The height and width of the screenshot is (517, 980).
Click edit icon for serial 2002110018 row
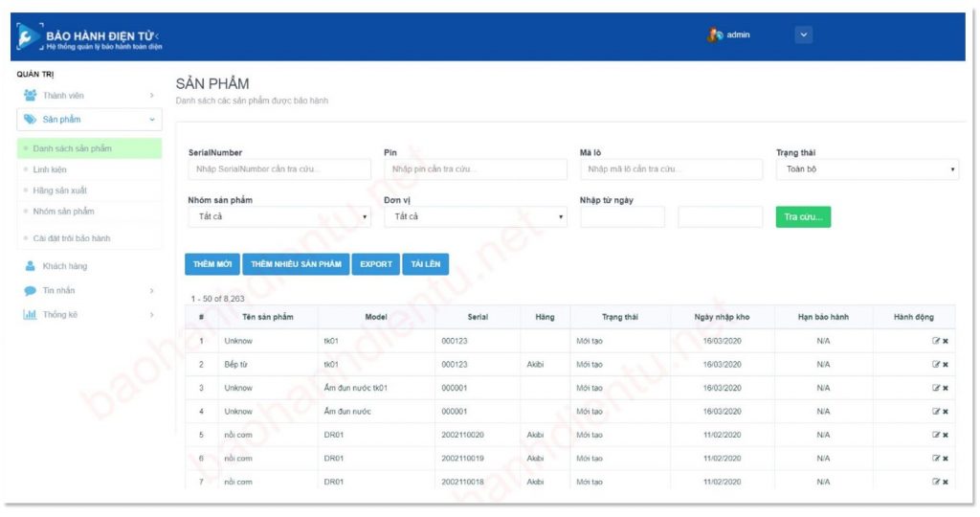pos(936,482)
